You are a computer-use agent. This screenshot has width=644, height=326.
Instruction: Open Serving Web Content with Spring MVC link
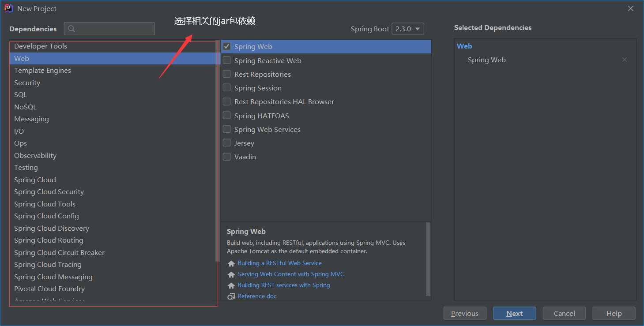pos(291,274)
